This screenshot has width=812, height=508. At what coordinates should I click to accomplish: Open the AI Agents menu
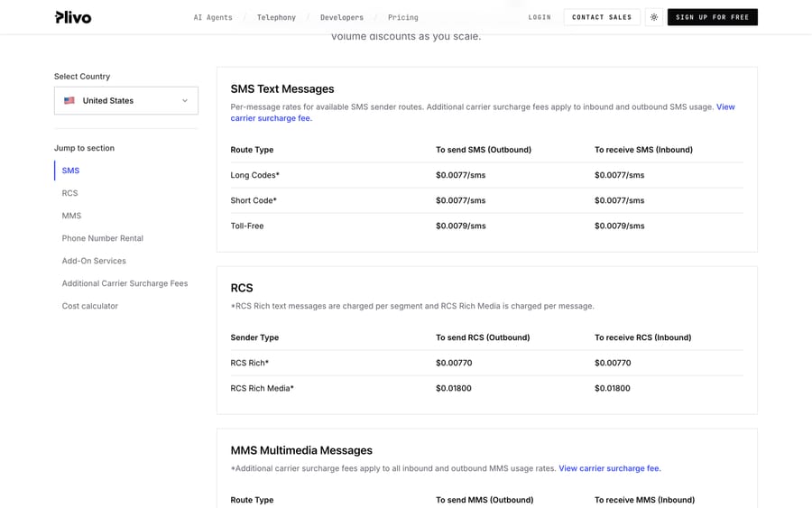coord(213,17)
